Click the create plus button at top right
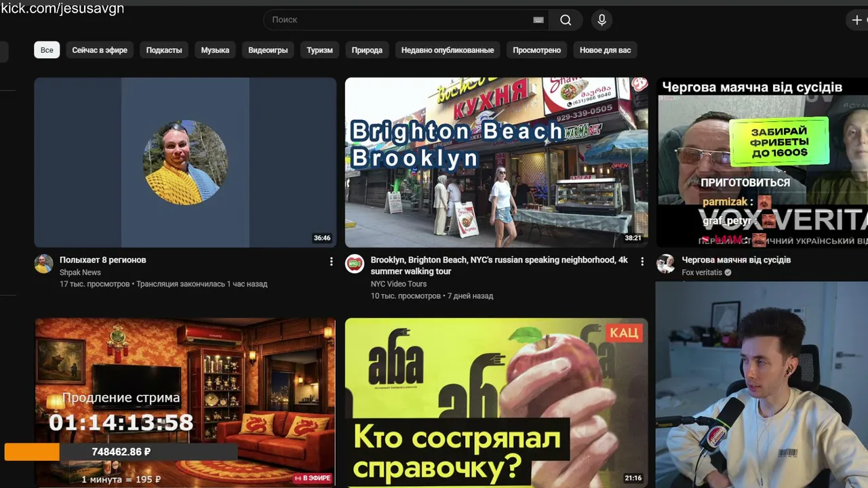This screenshot has height=488, width=868. (856, 20)
